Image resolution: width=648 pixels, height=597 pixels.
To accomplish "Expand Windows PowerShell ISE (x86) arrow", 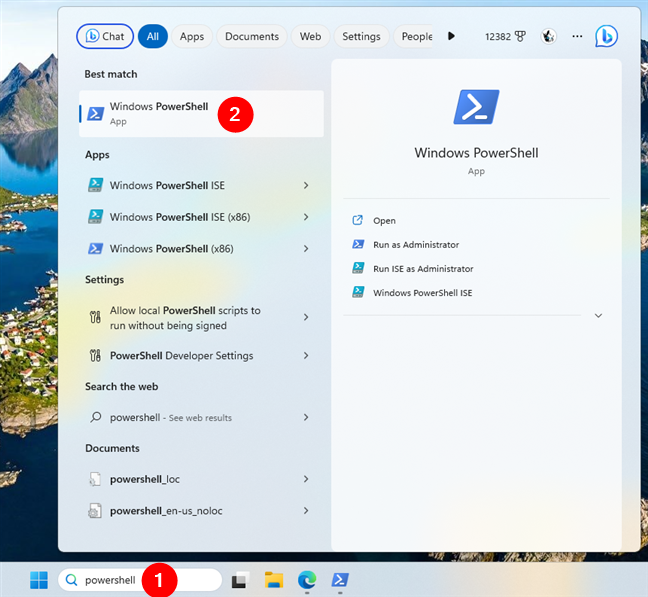I will click(x=306, y=216).
